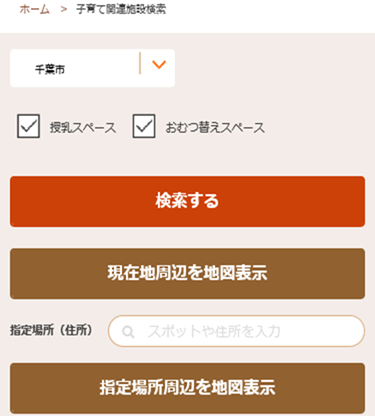Uncheck the 授乳スペース checkbox

(x=29, y=126)
